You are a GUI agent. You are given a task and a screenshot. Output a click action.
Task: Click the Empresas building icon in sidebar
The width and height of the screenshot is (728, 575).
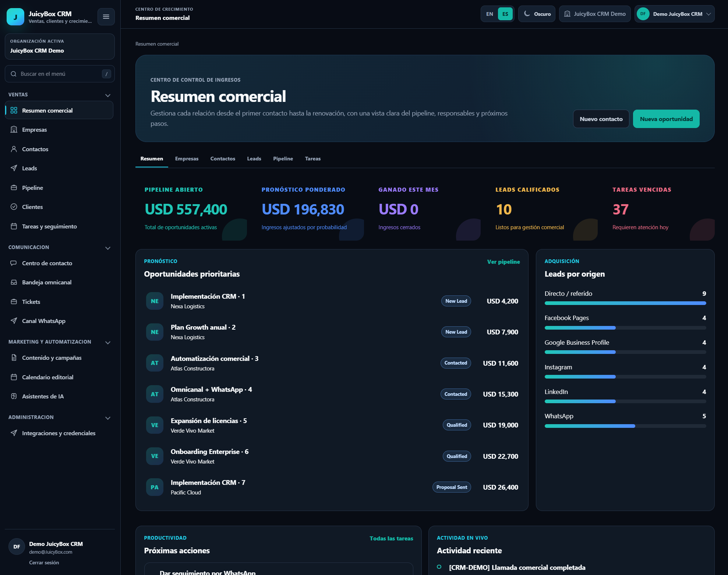click(x=14, y=129)
